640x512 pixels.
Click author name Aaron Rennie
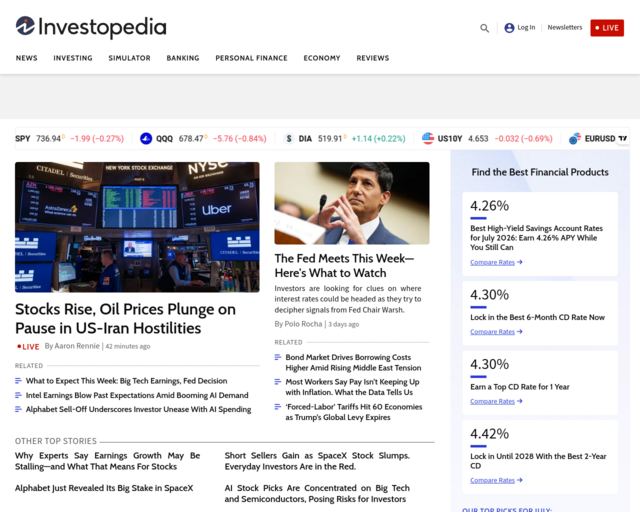[x=77, y=346]
